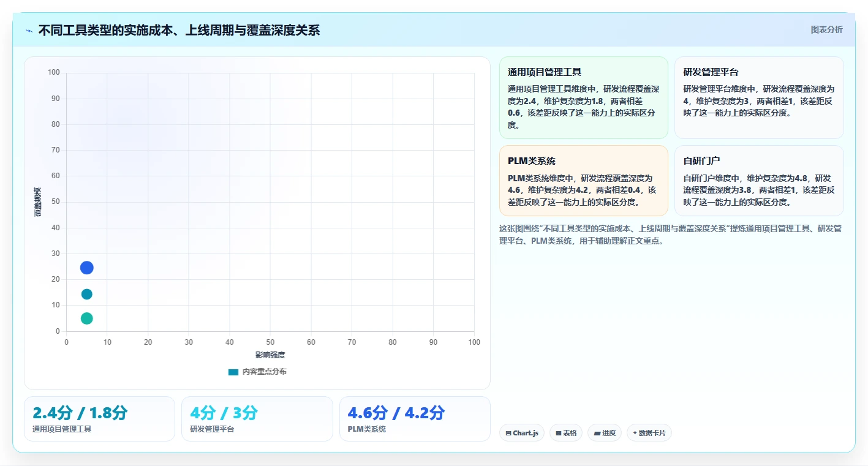Toggle the 内容重点分布 legend item
The width and height of the screenshot is (868, 466).
coord(257,372)
